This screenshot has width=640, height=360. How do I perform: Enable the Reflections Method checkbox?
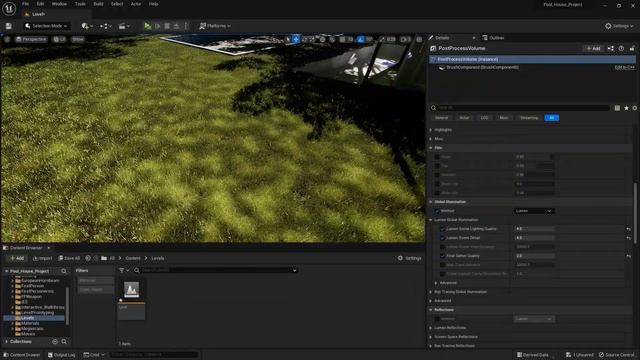pos(437,319)
